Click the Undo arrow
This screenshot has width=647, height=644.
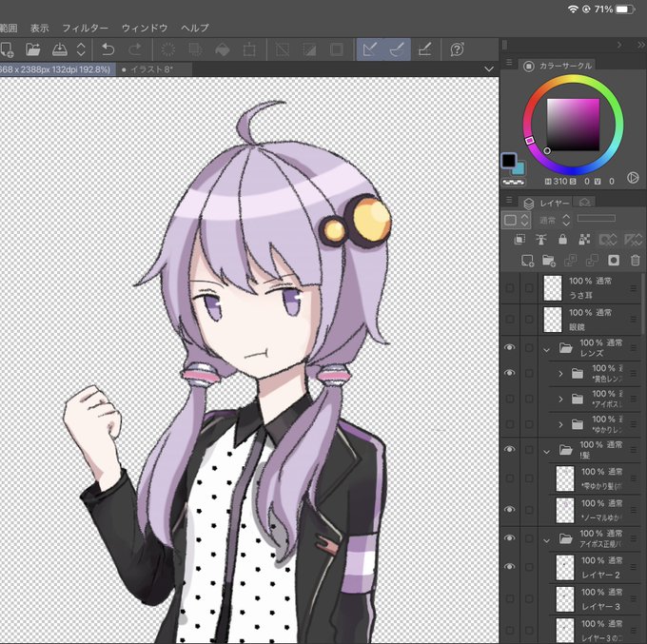(x=108, y=49)
